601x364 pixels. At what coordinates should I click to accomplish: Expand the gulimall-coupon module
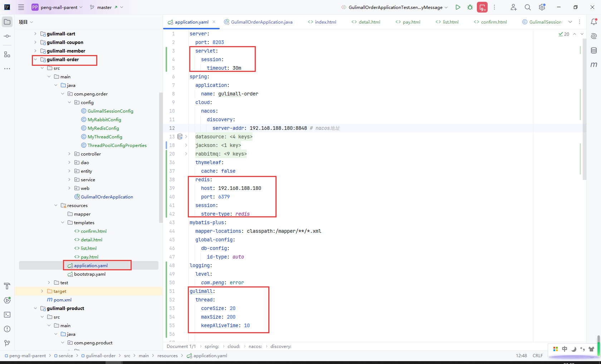(x=35, y=42)
